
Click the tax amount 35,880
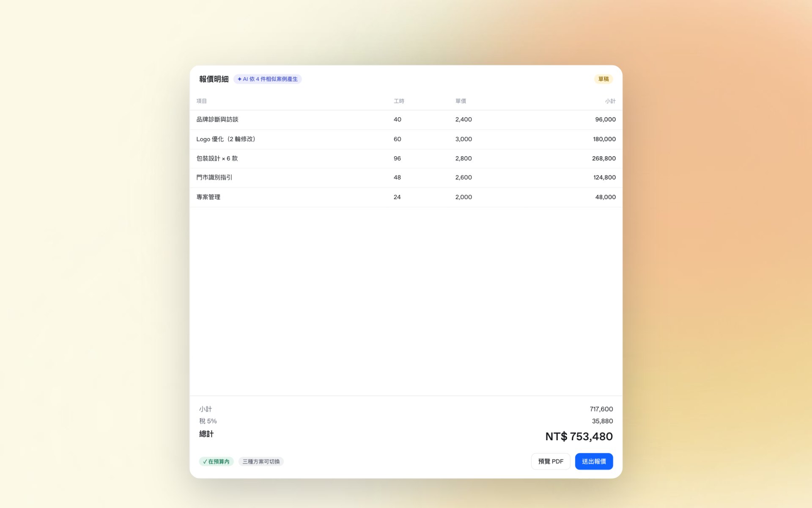(x=602, y=421)
